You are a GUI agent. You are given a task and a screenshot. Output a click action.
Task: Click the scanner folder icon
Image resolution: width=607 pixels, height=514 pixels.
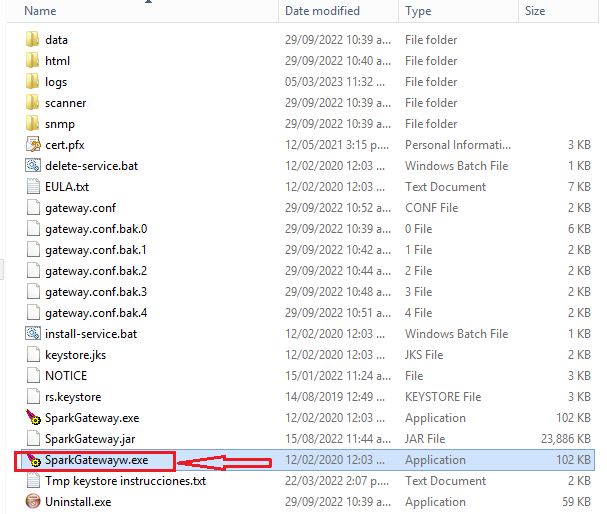(33, 103)
